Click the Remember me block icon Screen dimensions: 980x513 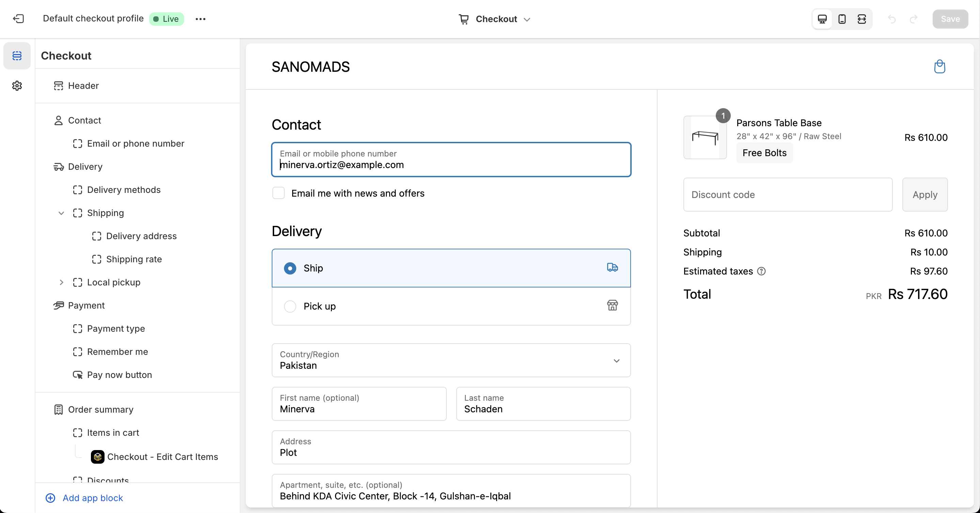[x=78, y=352]
